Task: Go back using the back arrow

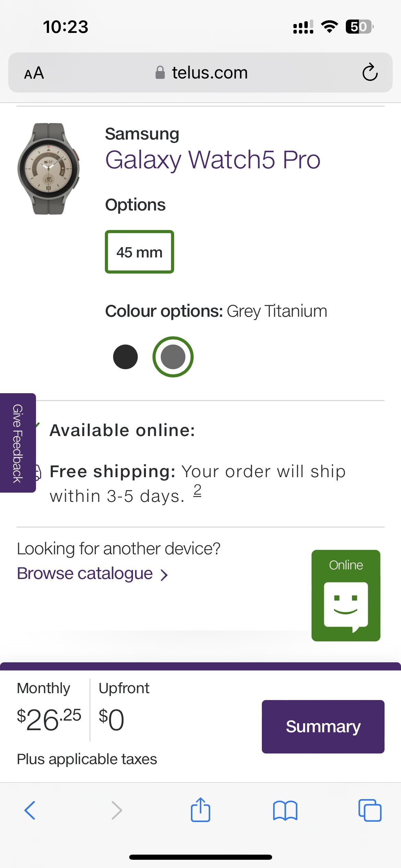Action: (x=30, y=810)
